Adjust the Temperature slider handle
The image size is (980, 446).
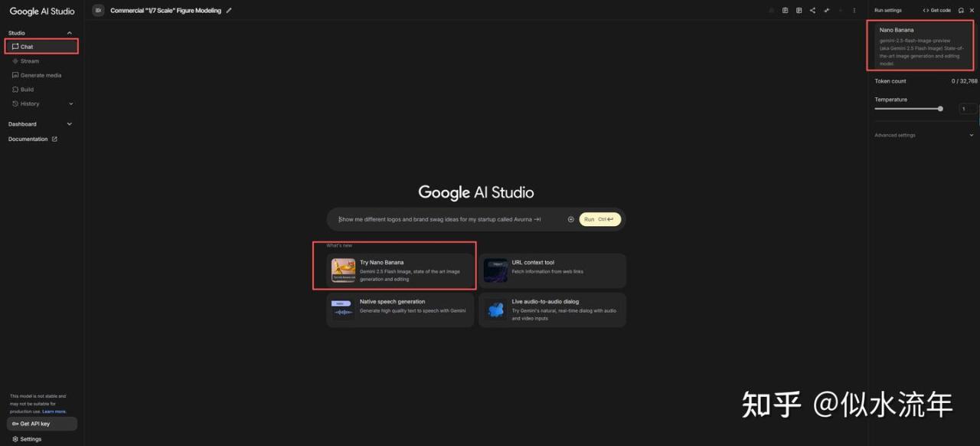(940, 109)
